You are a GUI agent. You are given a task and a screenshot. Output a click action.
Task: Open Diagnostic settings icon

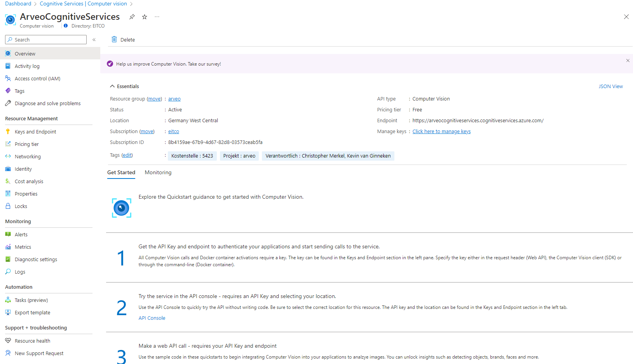pos(8,259)
